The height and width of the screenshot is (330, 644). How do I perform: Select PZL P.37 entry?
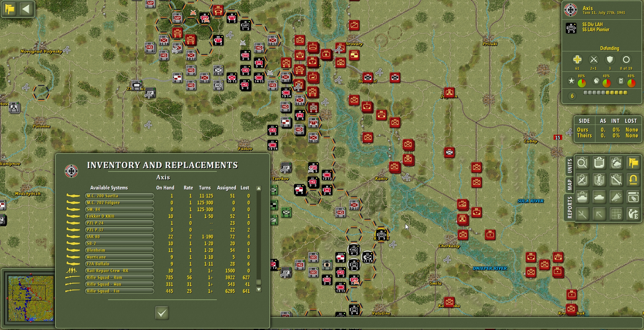pyautogui.click(x=119, y=230)
